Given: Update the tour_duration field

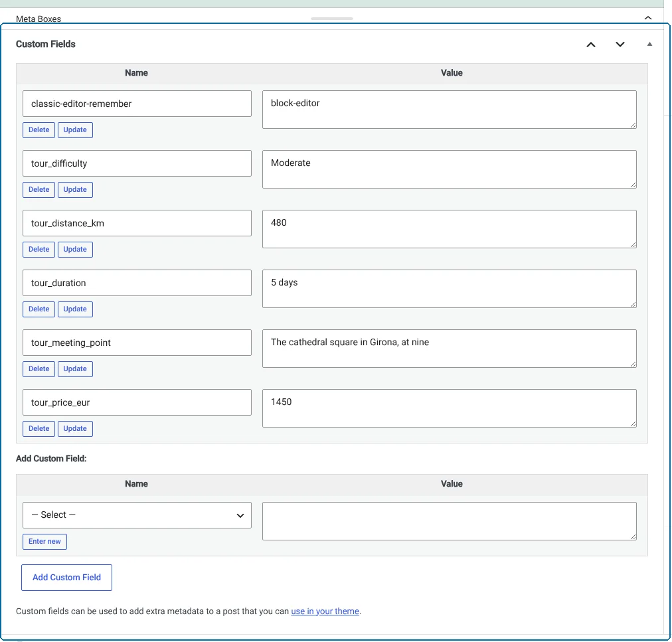Looking at the screenshot, I should pyautogui.click(x=75, y=309).
